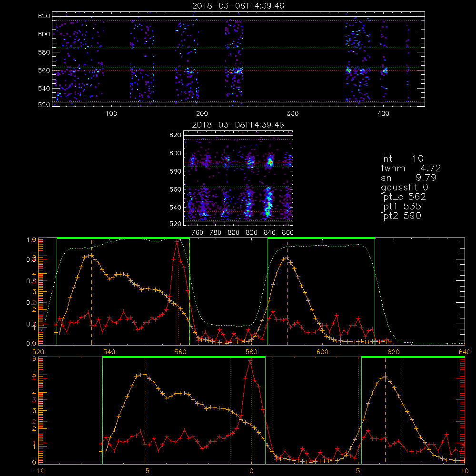Click the 10 x-axis label of the offset plot
Viewport: 476px width, 476px height.
click(465, 471)
